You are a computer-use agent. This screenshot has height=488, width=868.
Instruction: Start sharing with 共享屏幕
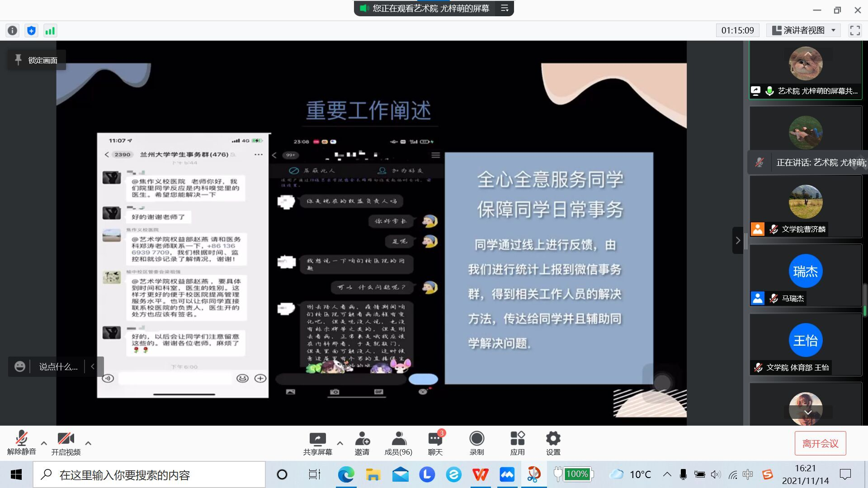[x=317, y=443]
